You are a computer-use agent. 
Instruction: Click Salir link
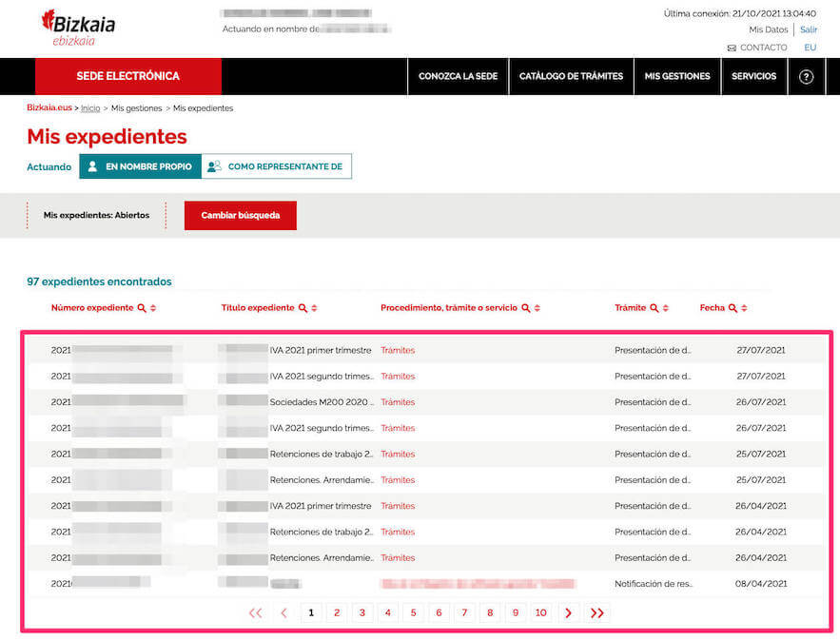click(x=809, y=30)
